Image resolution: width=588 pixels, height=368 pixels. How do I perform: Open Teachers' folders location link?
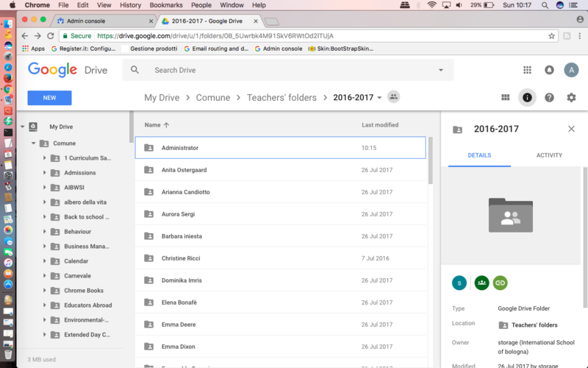click(x=528, y=325)
